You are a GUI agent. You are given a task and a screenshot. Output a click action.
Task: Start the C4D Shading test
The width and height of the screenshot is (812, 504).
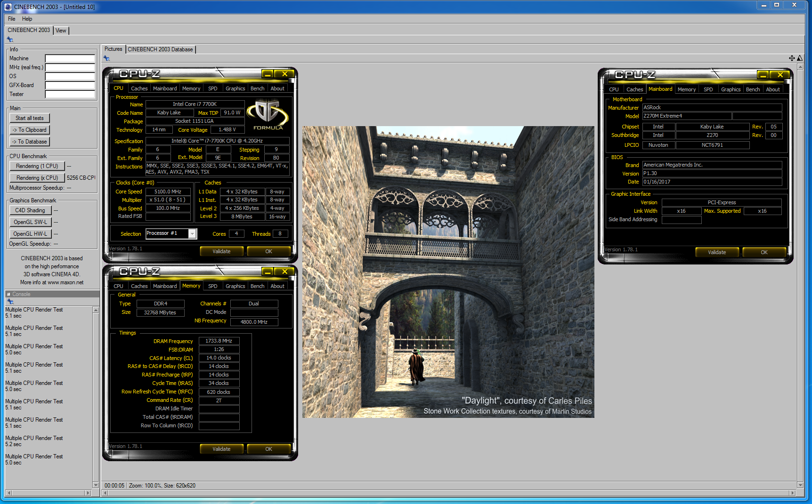pyautogui.click(x=30, y=210)
